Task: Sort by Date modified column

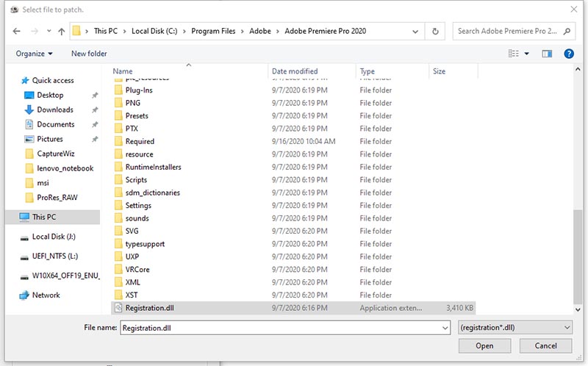Action: [295, 71]
